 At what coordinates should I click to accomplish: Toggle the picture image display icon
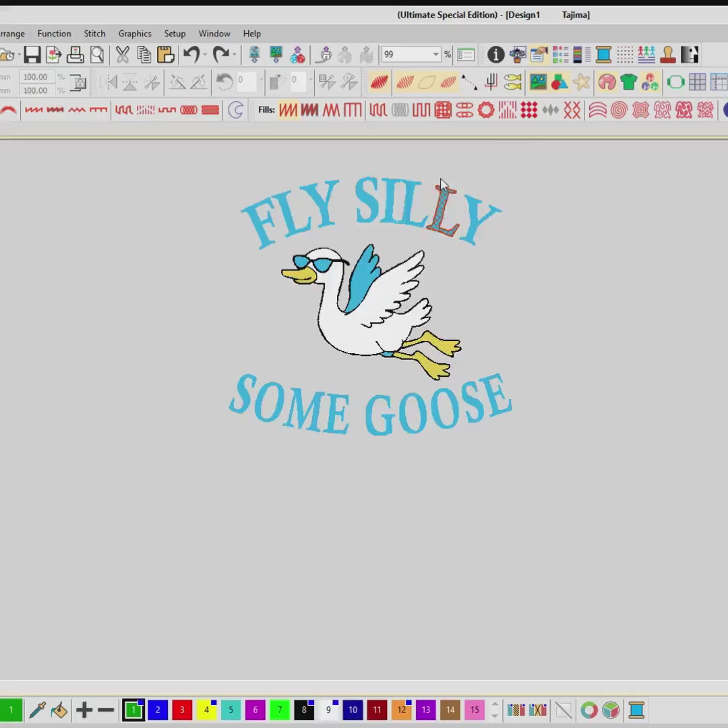pos(538,82)
